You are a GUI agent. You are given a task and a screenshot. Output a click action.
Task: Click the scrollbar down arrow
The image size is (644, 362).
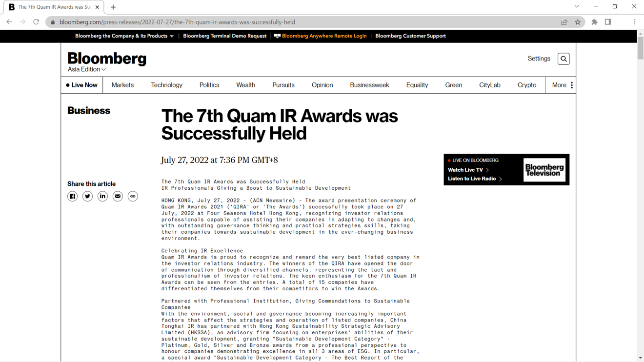click(640, 358)
